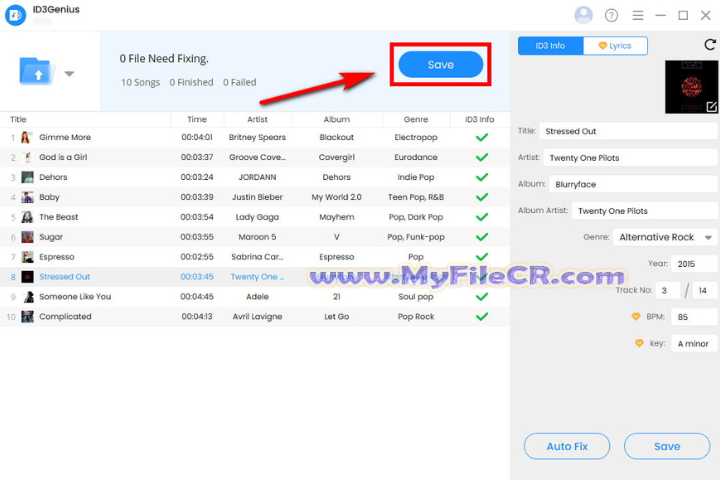Click the God is a Girl cover thumbnail
This screenshot has height=480, width=720.
(27, 157)
